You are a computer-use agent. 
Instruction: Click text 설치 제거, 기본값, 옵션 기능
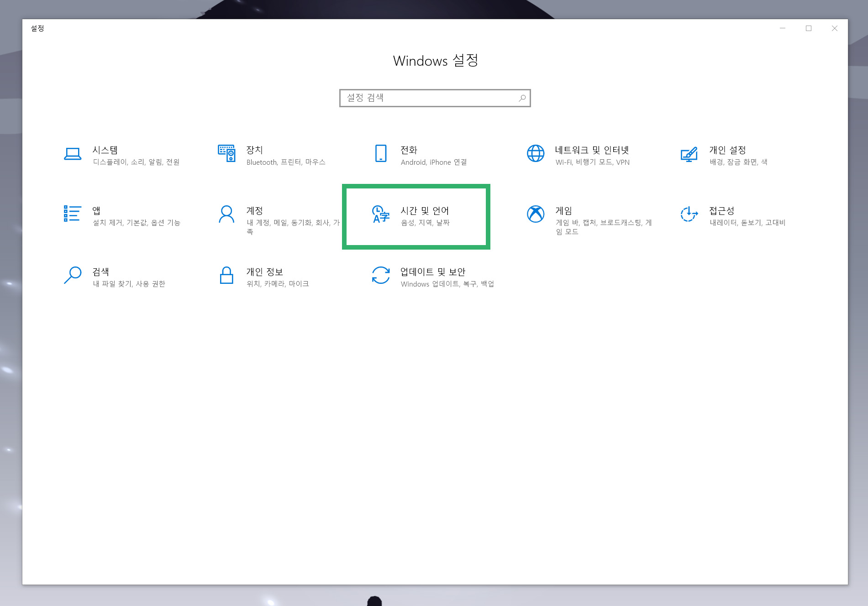coord(137,223)
